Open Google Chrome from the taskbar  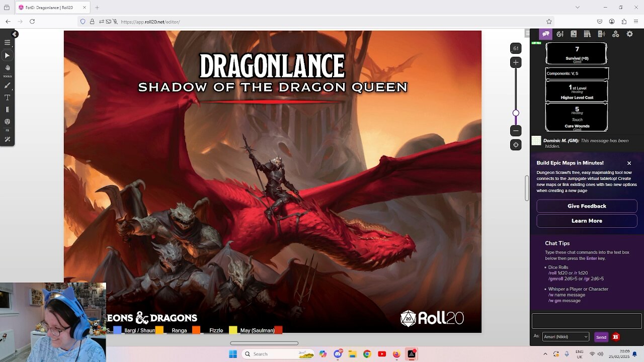367,354
